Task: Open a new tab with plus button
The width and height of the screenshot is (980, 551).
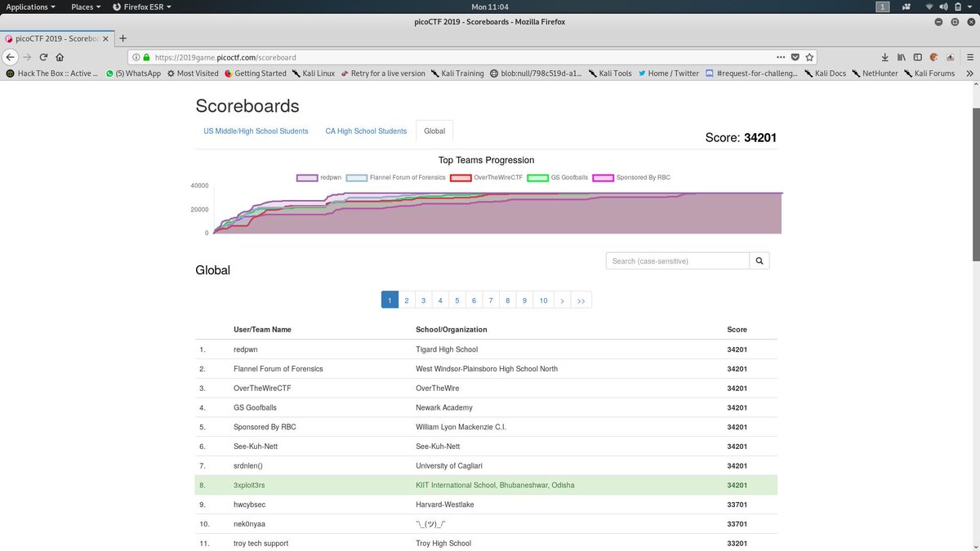Action: (123, 38)
